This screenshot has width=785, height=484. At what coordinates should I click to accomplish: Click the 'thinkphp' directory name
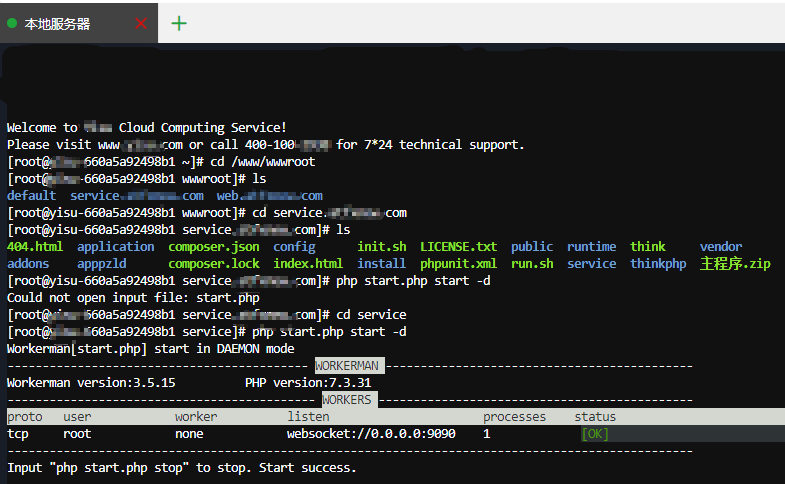tap(658, 264)
